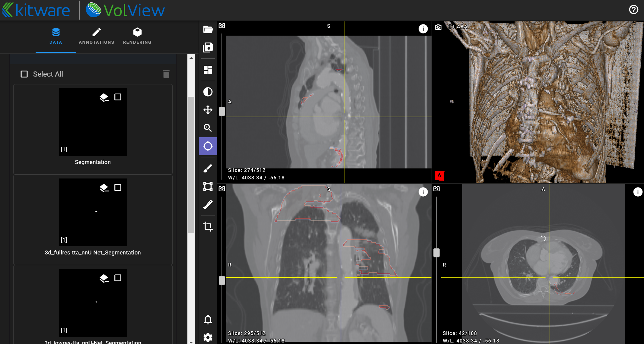Select the window/level contrast tool

click(208, 92)
